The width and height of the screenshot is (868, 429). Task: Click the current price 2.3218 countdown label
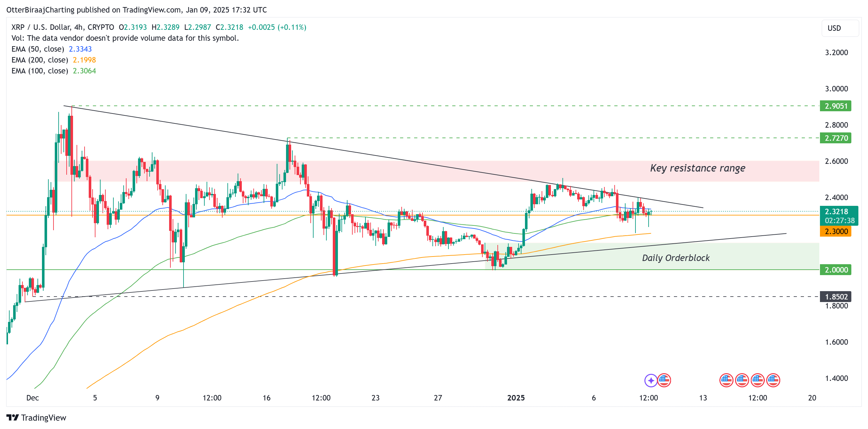[x=839, y=216]
